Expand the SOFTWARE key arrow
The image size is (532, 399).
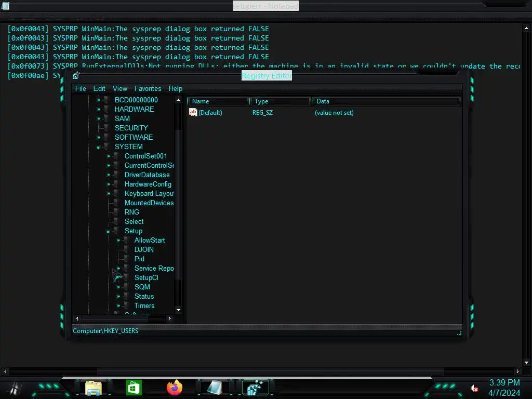[98, 137]
